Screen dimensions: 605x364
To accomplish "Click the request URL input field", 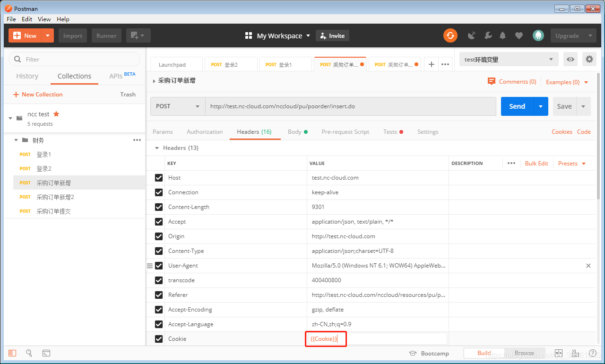I will (351, 106).
